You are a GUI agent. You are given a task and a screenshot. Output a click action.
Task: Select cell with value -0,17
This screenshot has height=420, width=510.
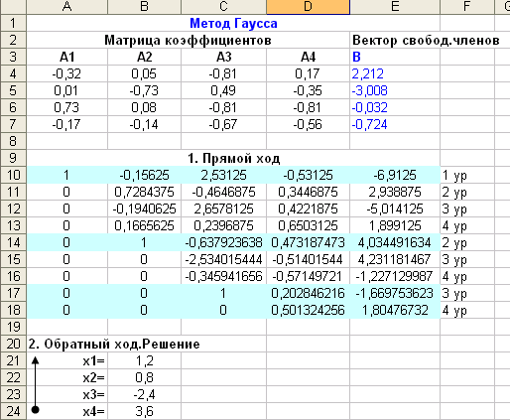[x=67, y=124]
